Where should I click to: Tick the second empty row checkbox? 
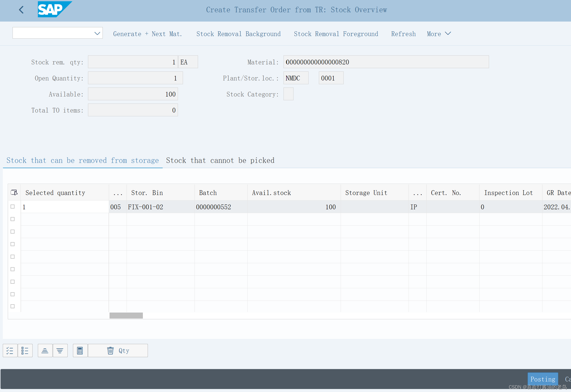(12, 219)
